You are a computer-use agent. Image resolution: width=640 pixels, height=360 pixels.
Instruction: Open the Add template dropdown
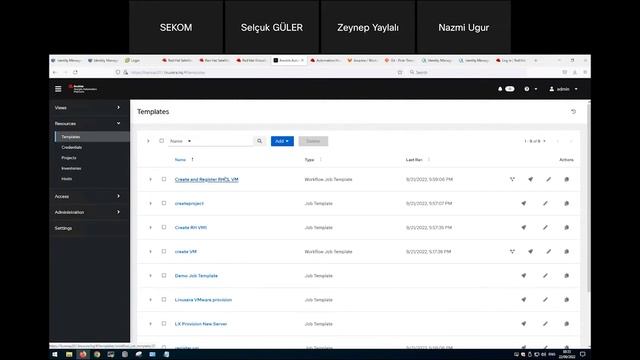(x=282, y=141)
